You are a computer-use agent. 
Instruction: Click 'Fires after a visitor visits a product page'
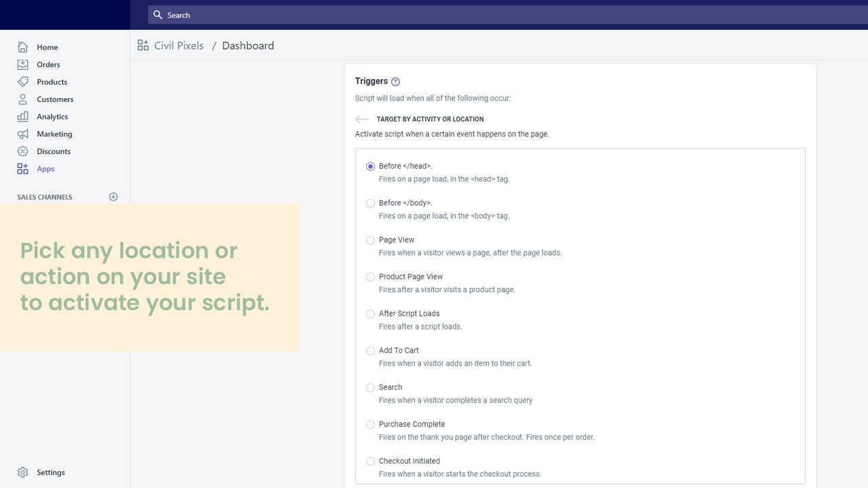tap(447, 289)
